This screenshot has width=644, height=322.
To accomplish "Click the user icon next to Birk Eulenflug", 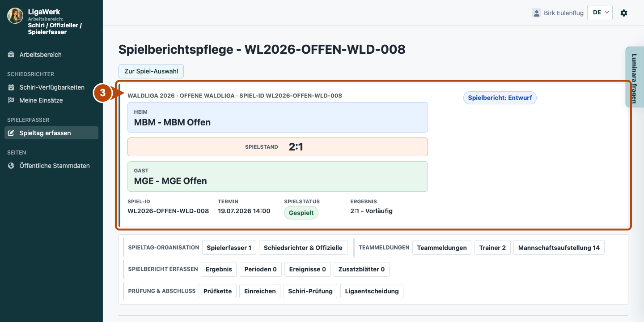I will [536, 13].
